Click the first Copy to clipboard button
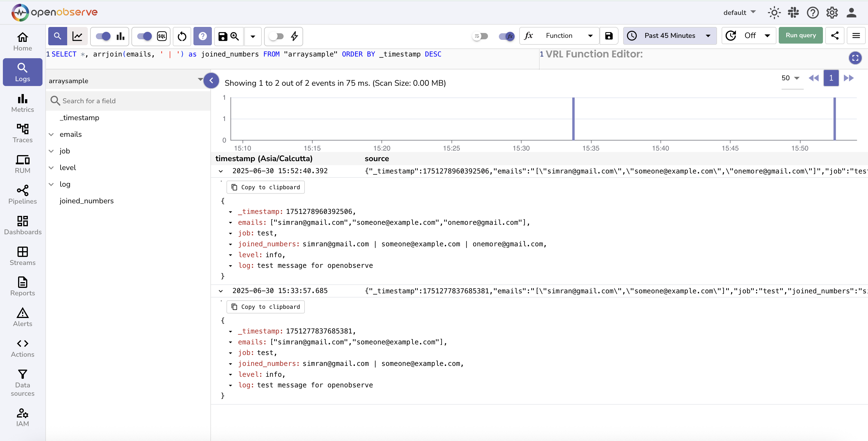The width and height of the screenshot is (868, 441). point(266,187)
